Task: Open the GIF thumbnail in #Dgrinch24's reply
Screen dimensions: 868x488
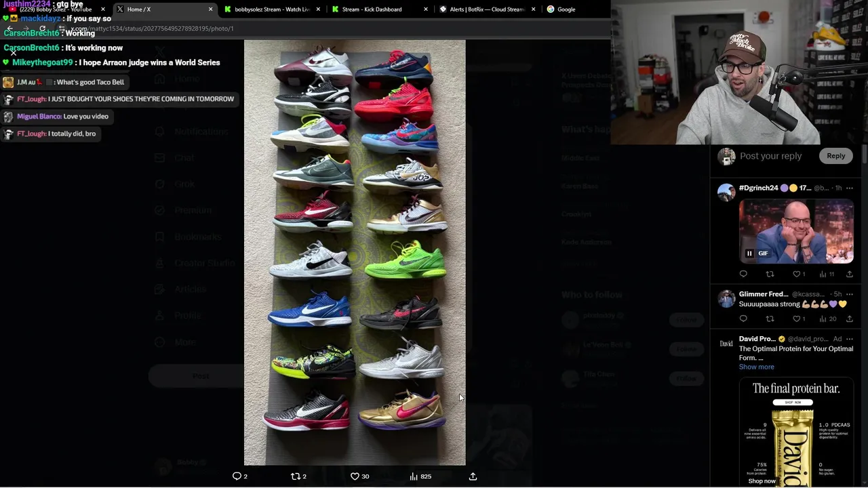Action: 796,231
